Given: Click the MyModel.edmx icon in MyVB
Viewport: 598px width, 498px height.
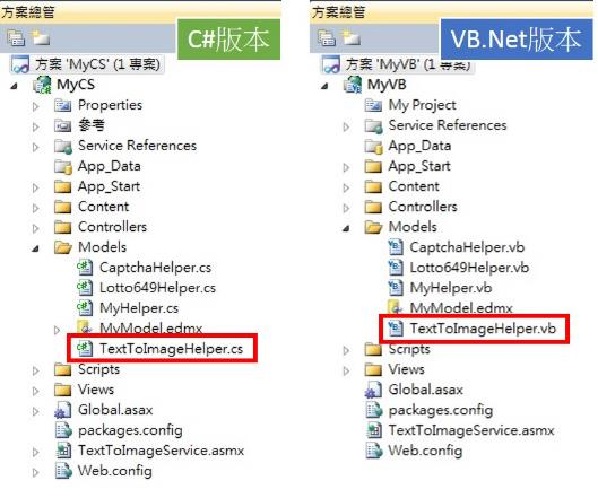Looking at the screenshot, I should coord(395,307).
